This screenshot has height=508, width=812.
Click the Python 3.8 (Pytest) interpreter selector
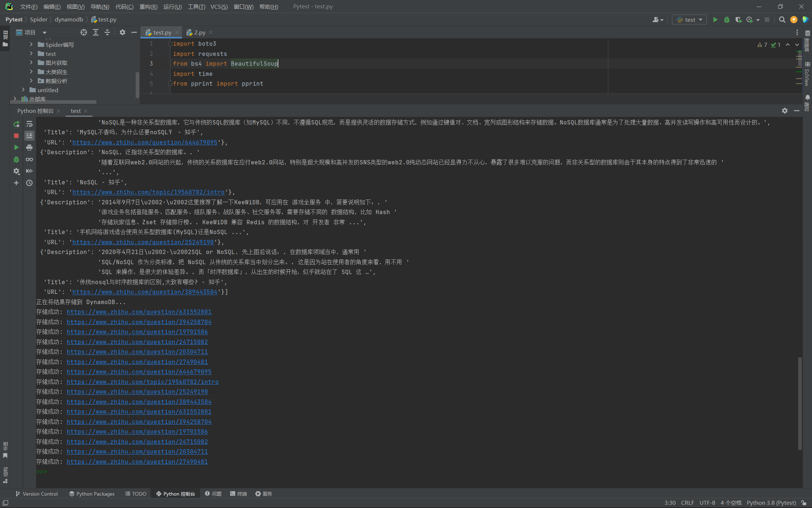[771, 503]
